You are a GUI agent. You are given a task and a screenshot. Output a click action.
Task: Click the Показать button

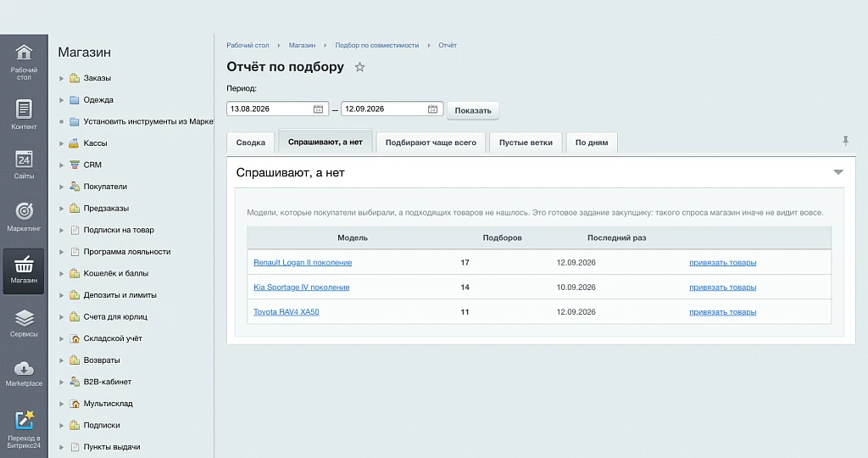click(473, 110)
